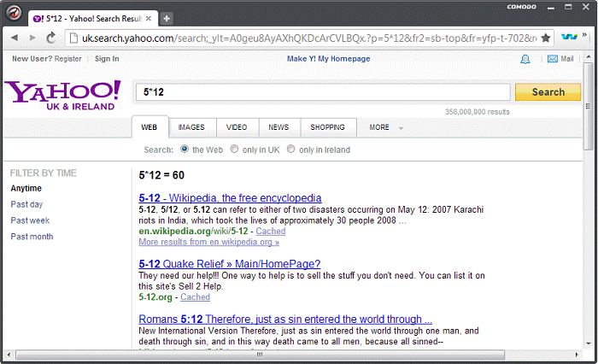Open the 5-12 Quake Relief result
The height and width of the screenshot is (364, 598).
pos(230,264)
